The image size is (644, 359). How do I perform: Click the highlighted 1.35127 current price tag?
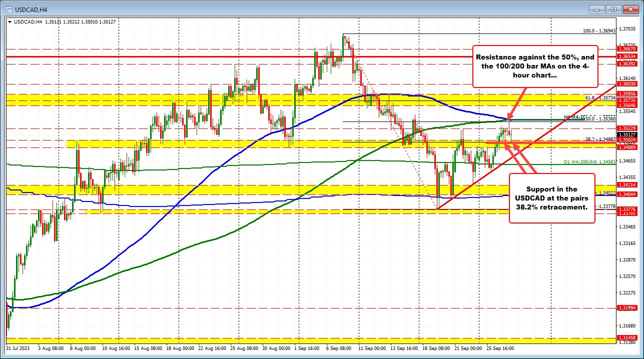tap(627, 134)
